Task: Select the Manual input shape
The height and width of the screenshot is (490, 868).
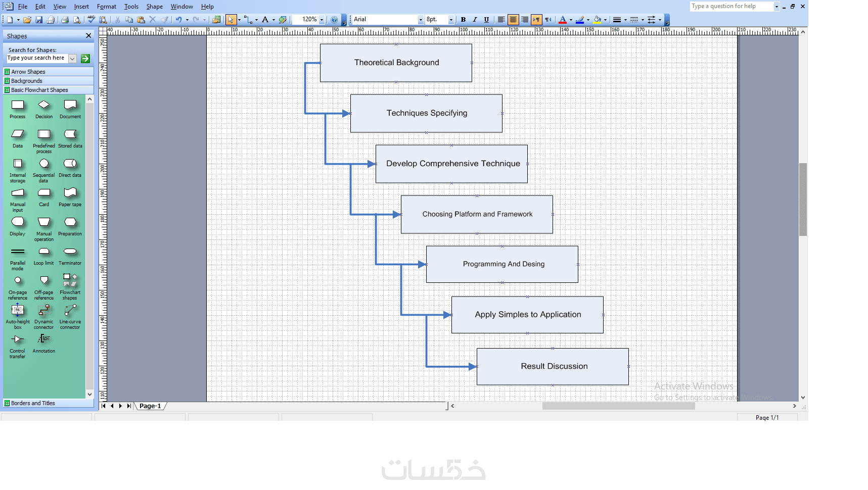Action: click(x=18, y=193)
